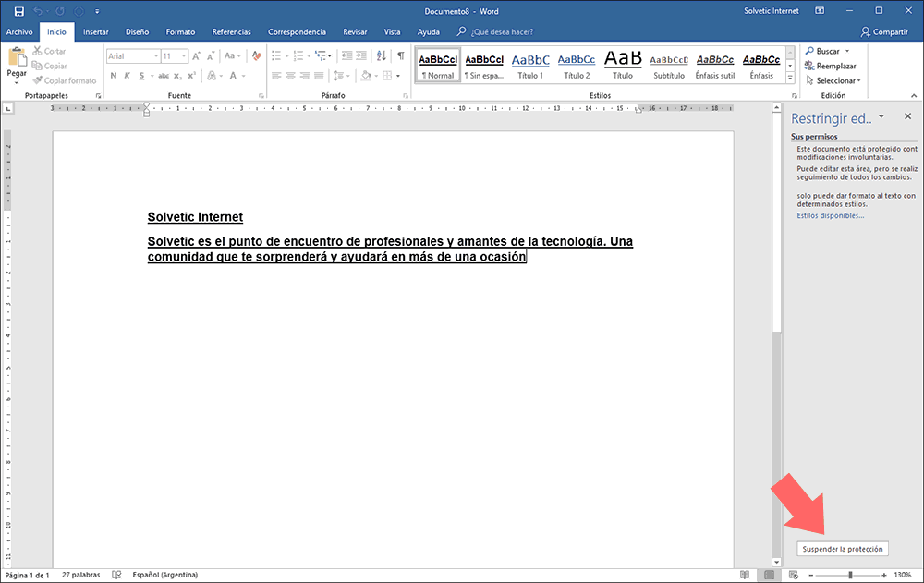The image size is (924, 583).
Task: Switch to the Correspondencia tab
Action: 297,31
